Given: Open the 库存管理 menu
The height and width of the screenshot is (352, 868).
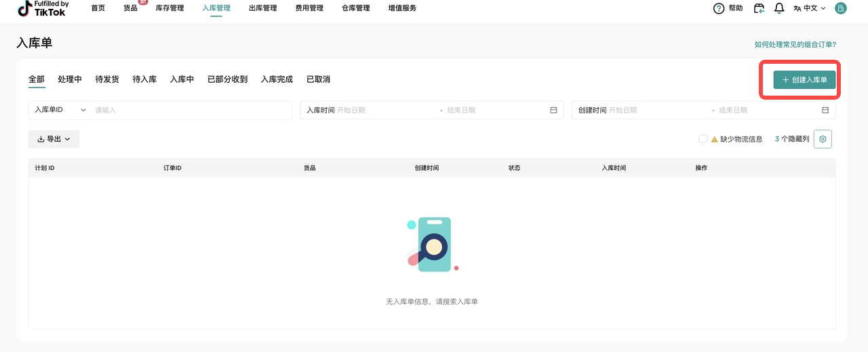Looking at the screenshot, I should pyautogui.click(x=170, y=8).
